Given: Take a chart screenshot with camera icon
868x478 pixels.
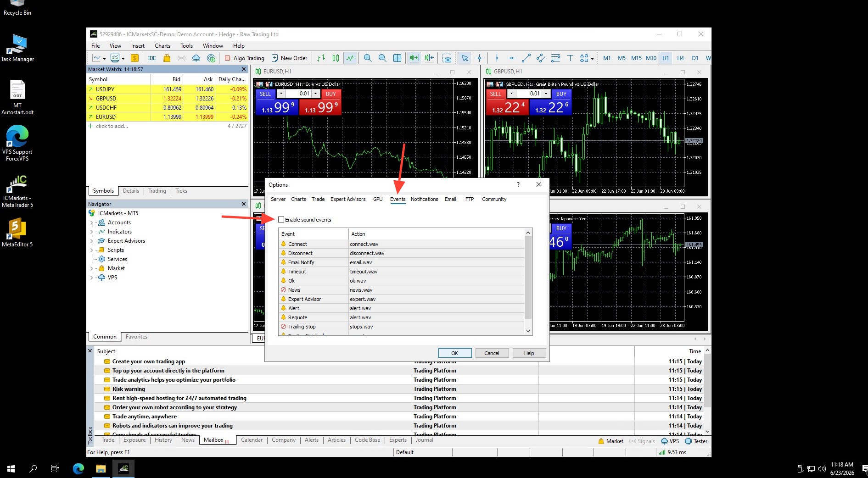Looking at the screenshot, I should point(447,58).
